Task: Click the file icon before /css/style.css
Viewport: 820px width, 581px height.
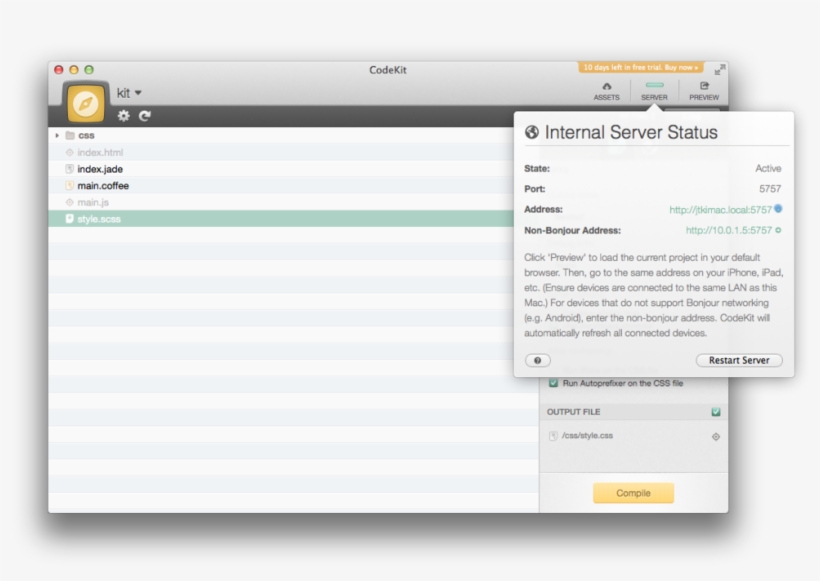Action: pos(553,436)
